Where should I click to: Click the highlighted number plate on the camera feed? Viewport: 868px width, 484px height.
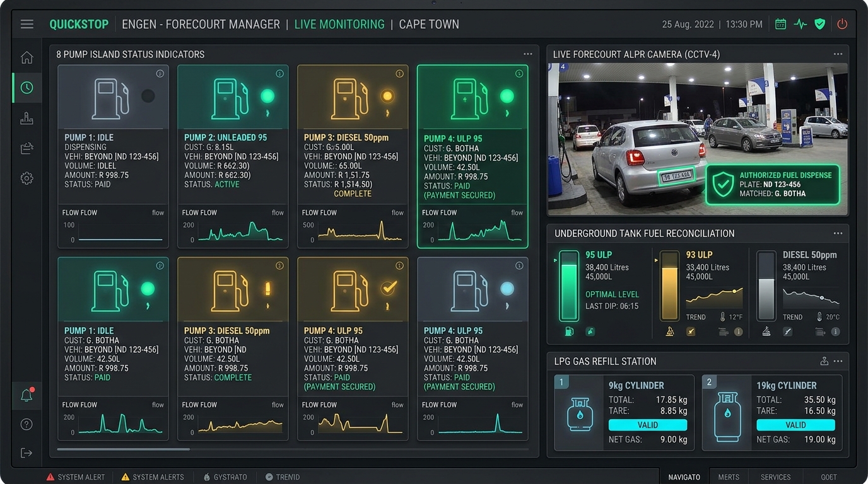tap(676, 176)
